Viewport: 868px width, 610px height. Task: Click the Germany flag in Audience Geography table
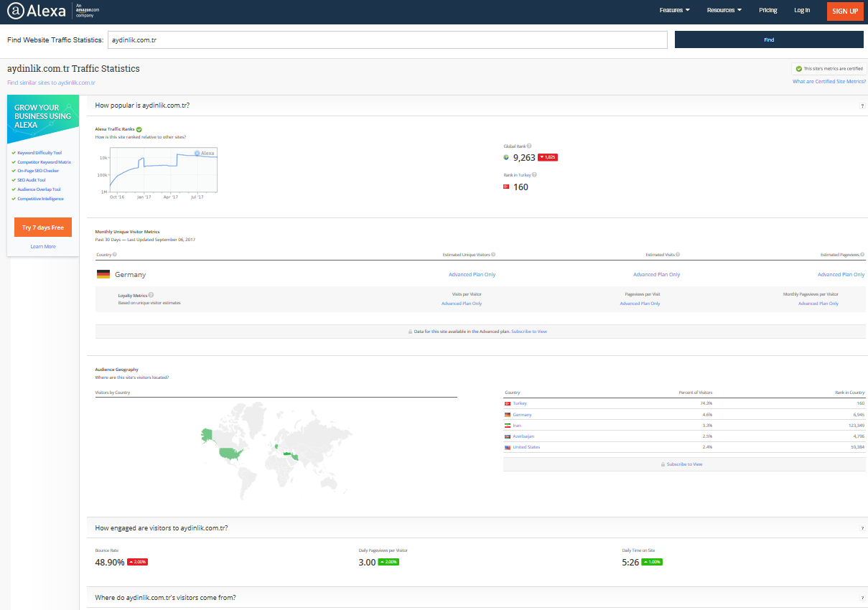point(508,415)
